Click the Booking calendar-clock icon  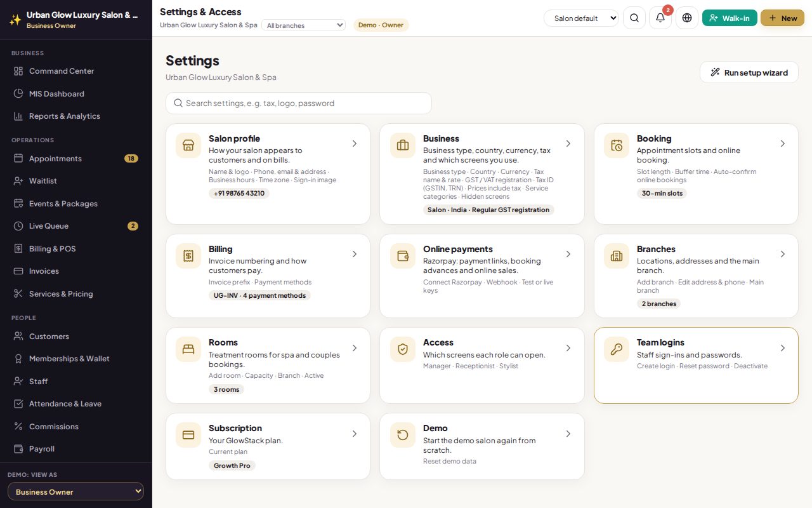pos(617,145)
